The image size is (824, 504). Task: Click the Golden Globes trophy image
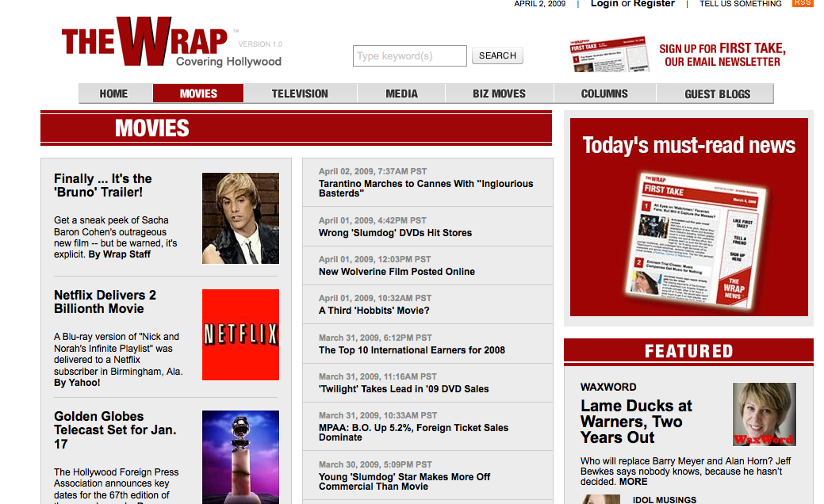[240, 456]
